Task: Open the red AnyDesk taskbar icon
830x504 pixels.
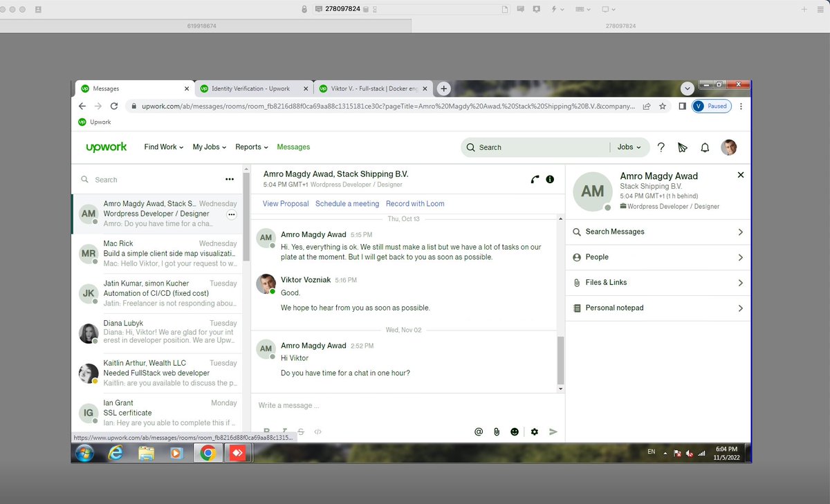Action: (x=238, y=454)
